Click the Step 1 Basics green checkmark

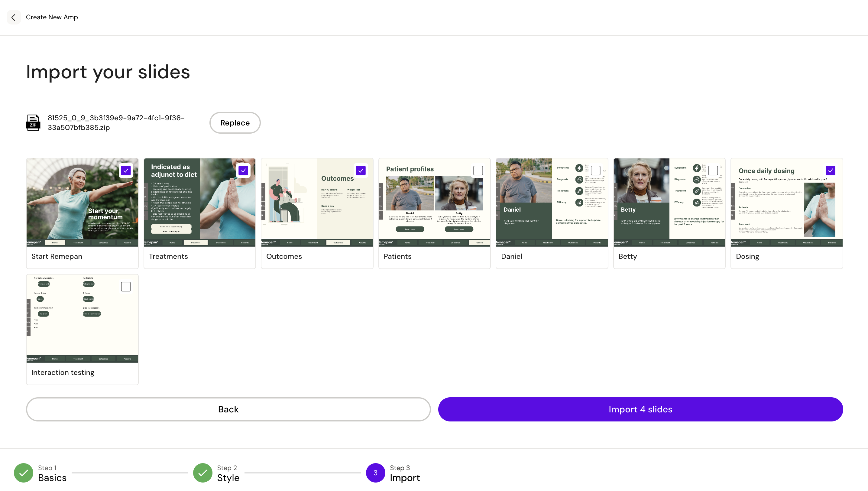tap(23, 473)
